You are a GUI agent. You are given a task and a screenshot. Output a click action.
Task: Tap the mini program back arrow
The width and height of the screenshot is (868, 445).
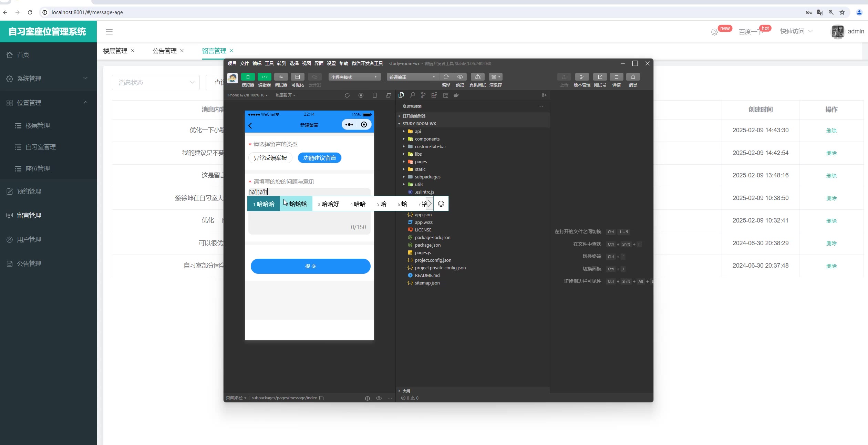click(x=250, y=126)
